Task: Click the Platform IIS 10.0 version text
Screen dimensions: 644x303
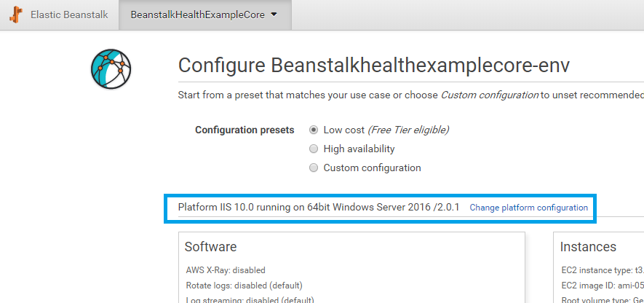Action: (x=319, y=207)
